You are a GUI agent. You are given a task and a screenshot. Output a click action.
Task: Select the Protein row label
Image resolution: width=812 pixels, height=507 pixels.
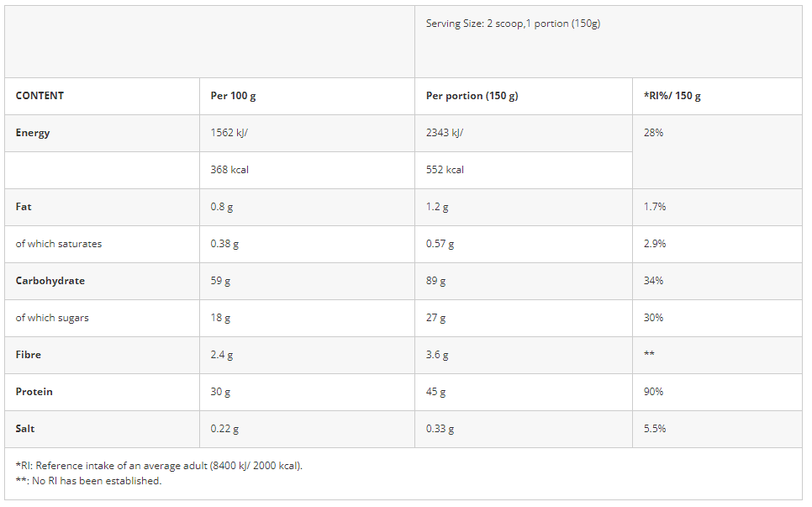pyautogui.click(x=34, y=392)
